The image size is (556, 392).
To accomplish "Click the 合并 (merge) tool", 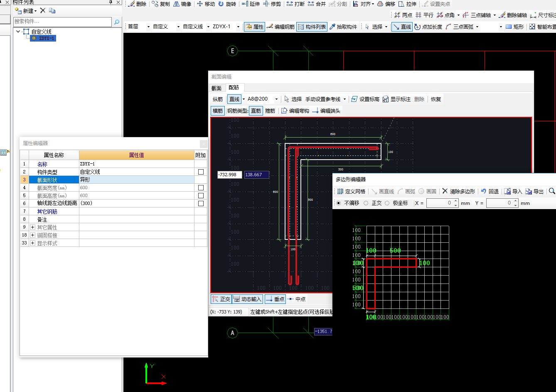I will click(317, 4).
